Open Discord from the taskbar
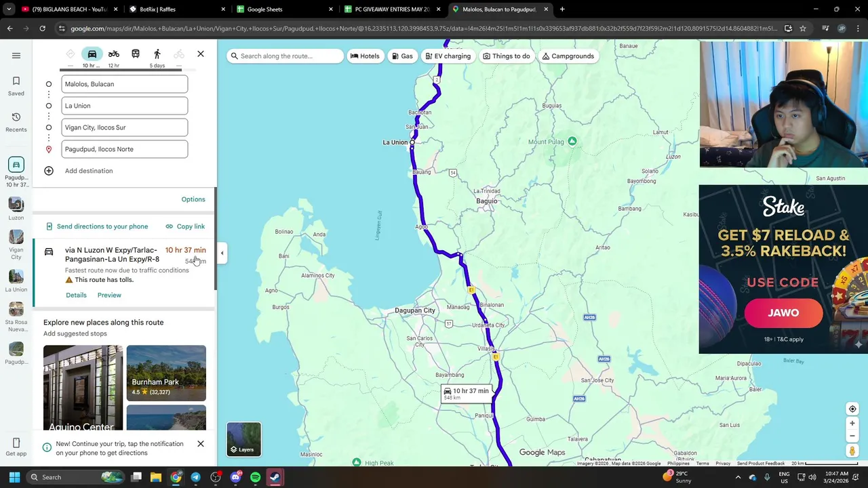The image size is (868, 488). coord(235,477)
